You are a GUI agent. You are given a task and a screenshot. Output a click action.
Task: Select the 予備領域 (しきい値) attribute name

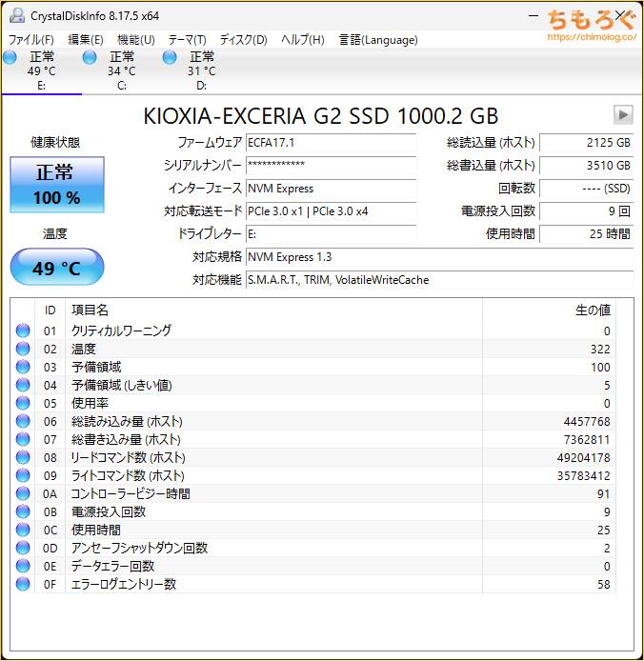coord(121,386)
